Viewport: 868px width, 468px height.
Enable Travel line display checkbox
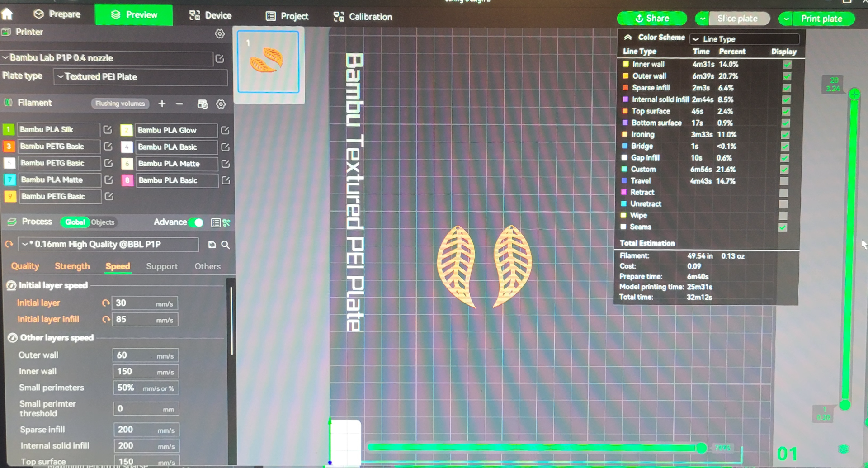pos(784,181)
